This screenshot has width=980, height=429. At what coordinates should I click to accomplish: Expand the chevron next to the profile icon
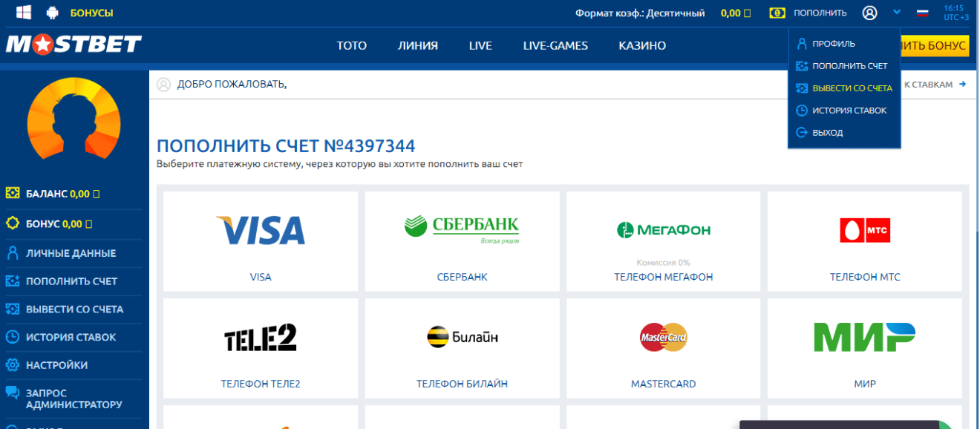pos(895,12)
